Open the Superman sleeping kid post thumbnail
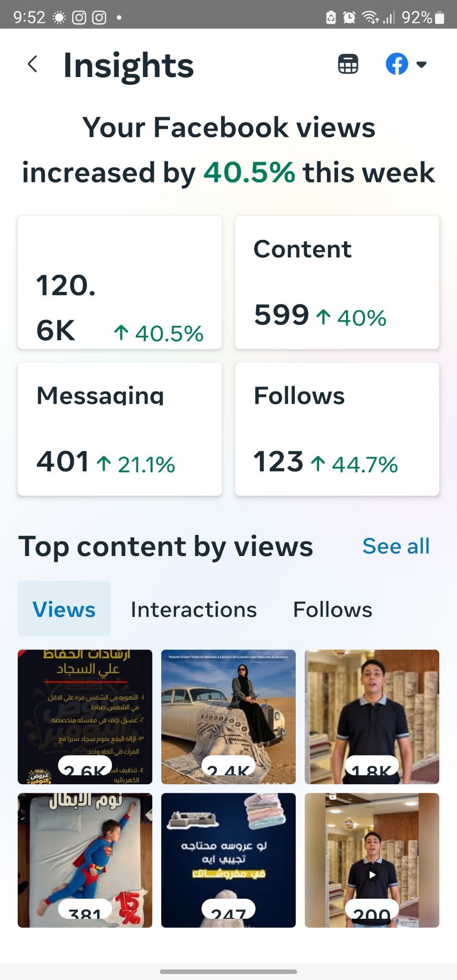Screen dimensions: 457x980 coord(85,860)
